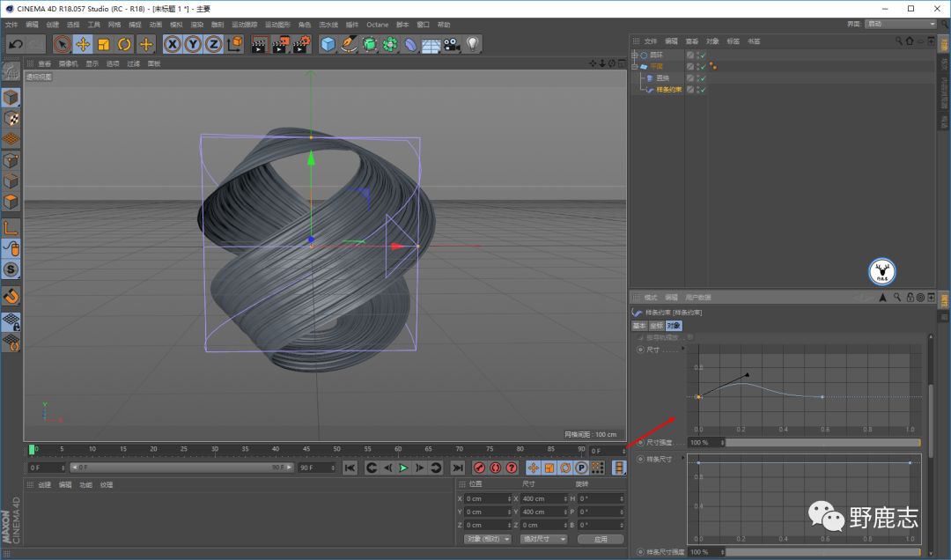This screenshot has width=951, height=560.
Task: Open the Edit Render Settings icon
Action: click(301, 44)
